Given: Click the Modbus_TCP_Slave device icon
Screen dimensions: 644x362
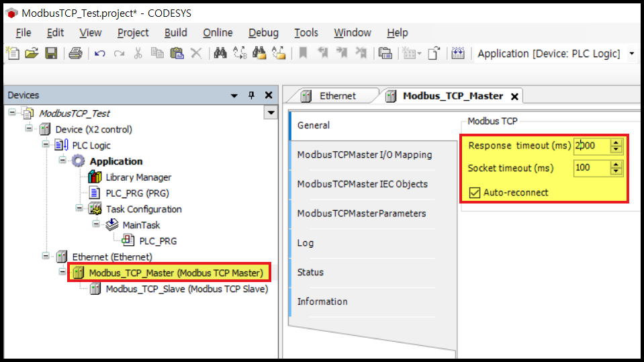Looking at the screenshot, I should pos(95,289).
